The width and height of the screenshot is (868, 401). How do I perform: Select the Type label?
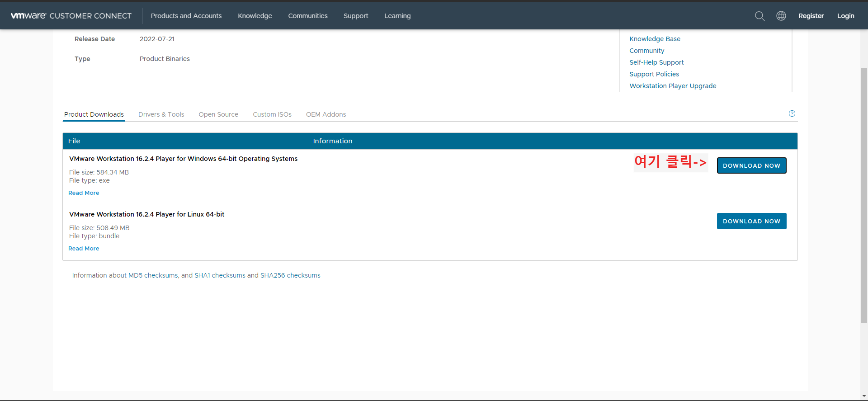(82, 59)
